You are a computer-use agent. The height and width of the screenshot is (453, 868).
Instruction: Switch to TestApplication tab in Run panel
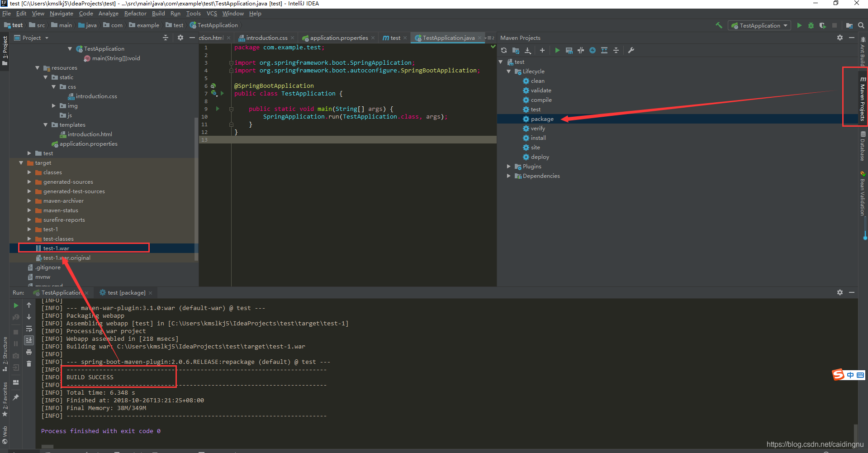[x=61, y=293]
